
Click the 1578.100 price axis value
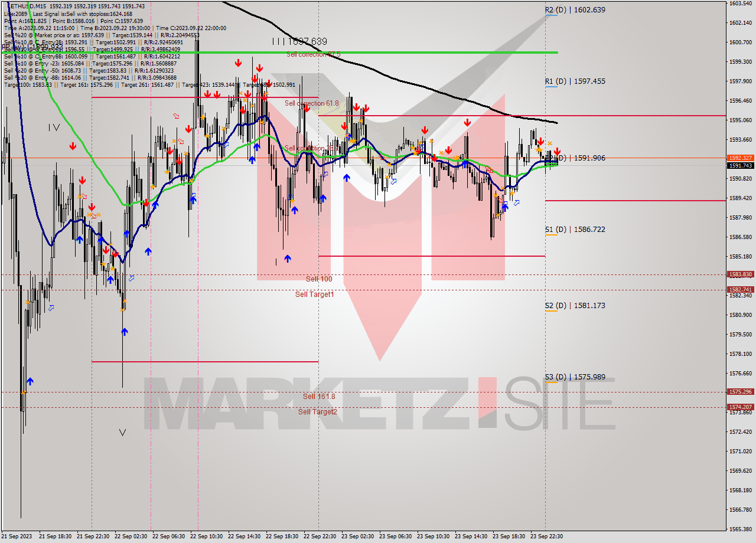coord(741,354)
